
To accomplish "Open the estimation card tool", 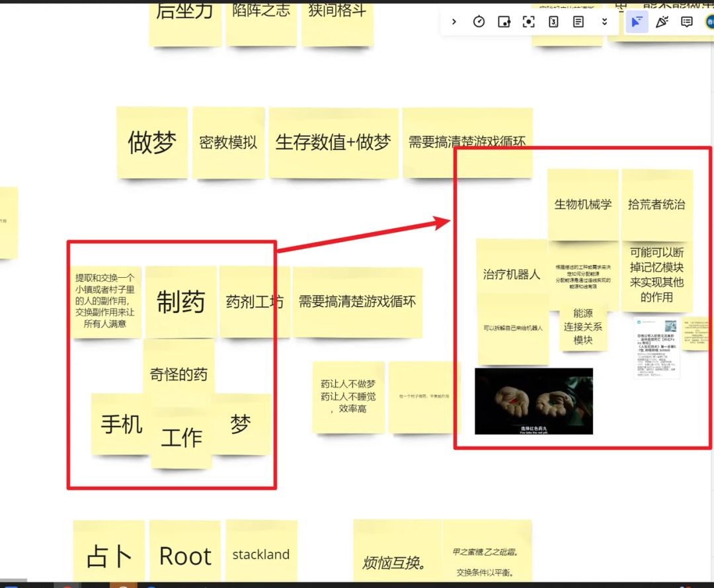I will [553, 21].
